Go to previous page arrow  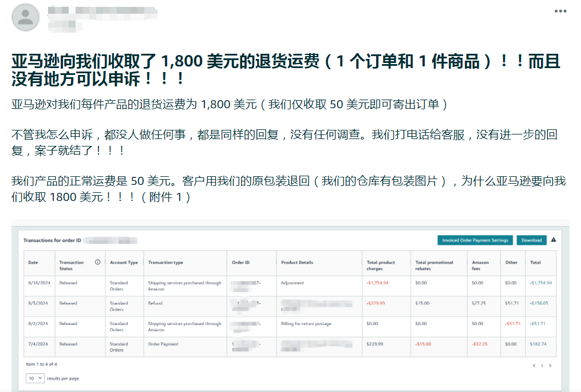click(x=534, y=366)
